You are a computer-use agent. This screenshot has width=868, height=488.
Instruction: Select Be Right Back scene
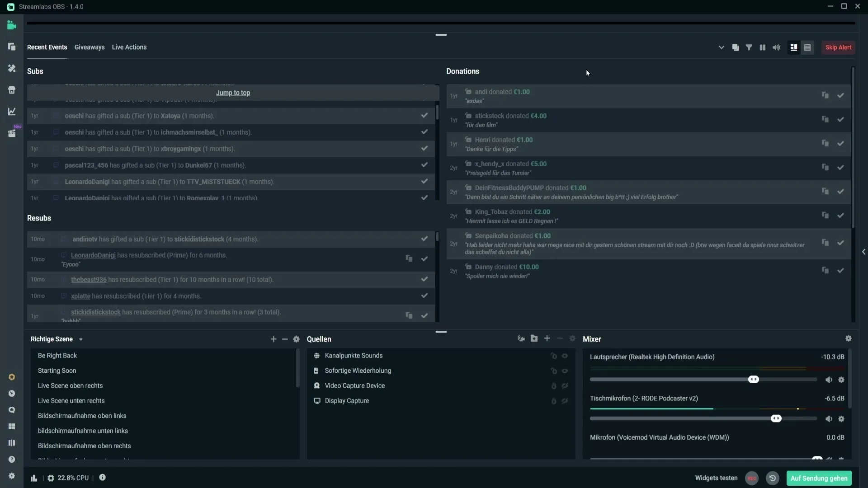click(x=57, y=355)
